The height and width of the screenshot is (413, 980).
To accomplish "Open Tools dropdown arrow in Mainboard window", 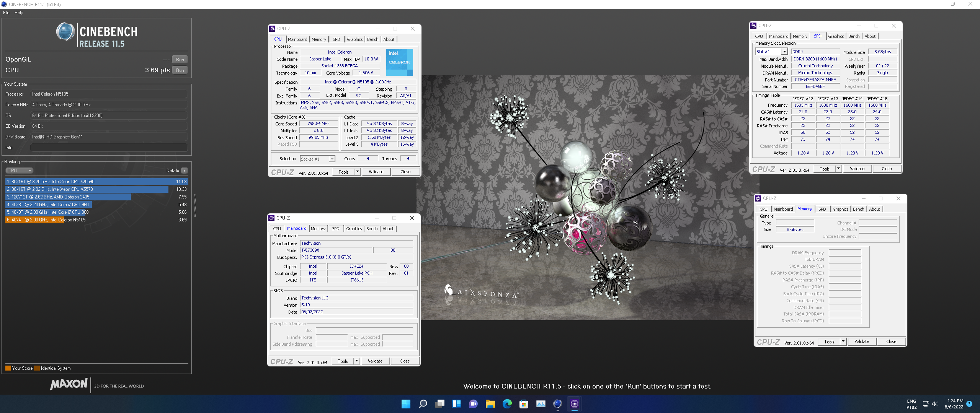I will coord(356,361).
